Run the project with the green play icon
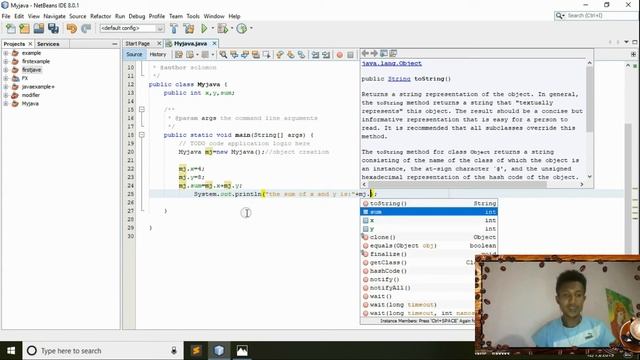The height and width of the screenshot is (360, 640). click(204, 28)
